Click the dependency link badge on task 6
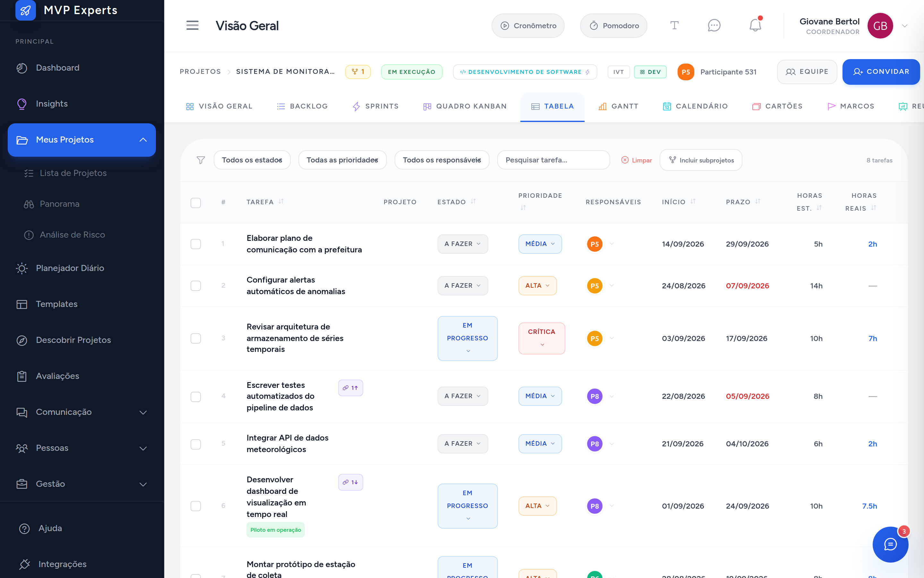This screenshot has height=578, width=924. pyautogui.click(x=350, y=482)
